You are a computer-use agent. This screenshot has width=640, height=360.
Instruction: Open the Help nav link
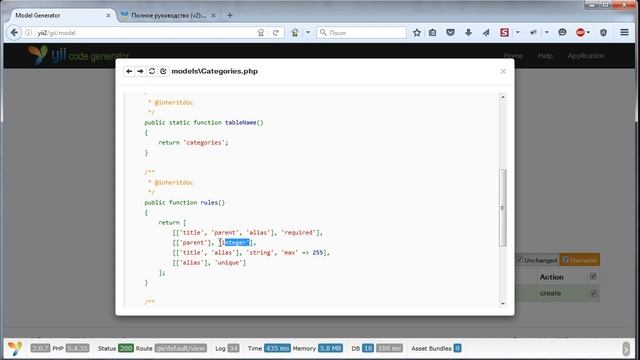(x=545, y=56)
